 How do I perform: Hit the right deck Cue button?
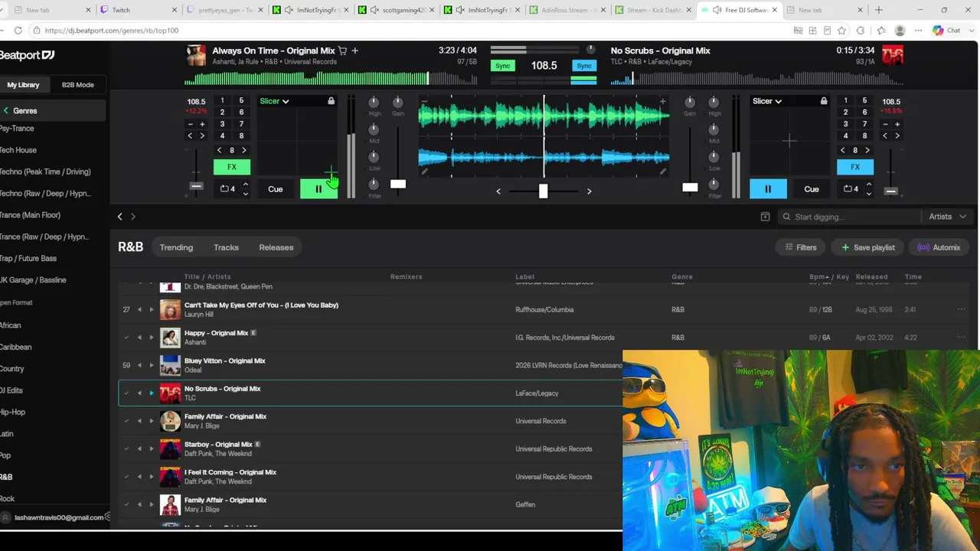click(x=812, y=189)
